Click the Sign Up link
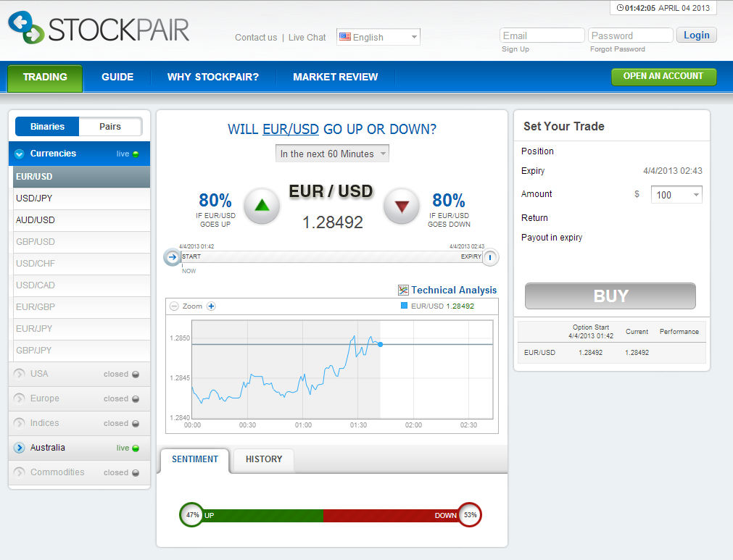Image resolution: width=733 pixels, height=560 pixels. pyautogui.click(x=515, y=49)
